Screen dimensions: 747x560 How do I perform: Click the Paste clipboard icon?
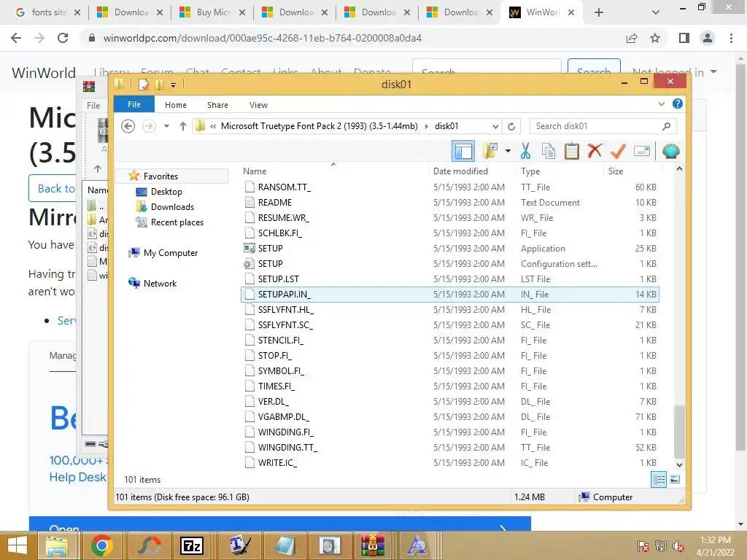pos(571,152)
